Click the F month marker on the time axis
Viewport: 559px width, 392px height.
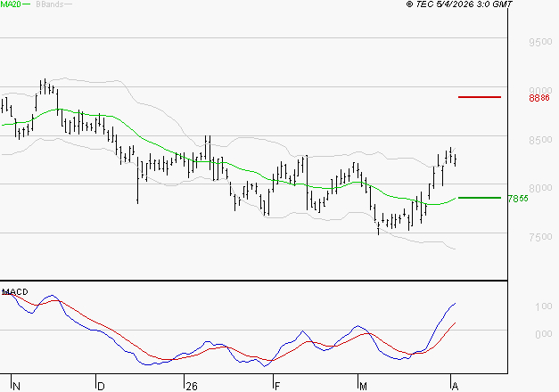pyautogui.click(x=277, y=387)
